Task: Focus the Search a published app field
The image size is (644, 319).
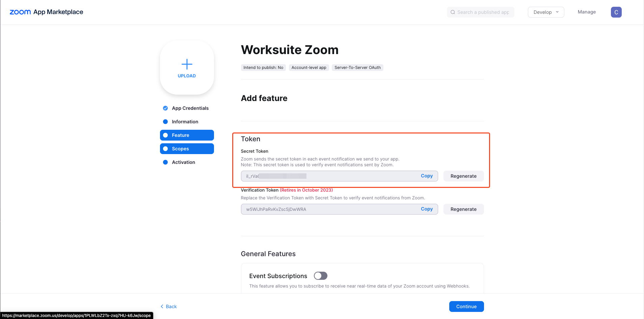Action: point(480,12)
